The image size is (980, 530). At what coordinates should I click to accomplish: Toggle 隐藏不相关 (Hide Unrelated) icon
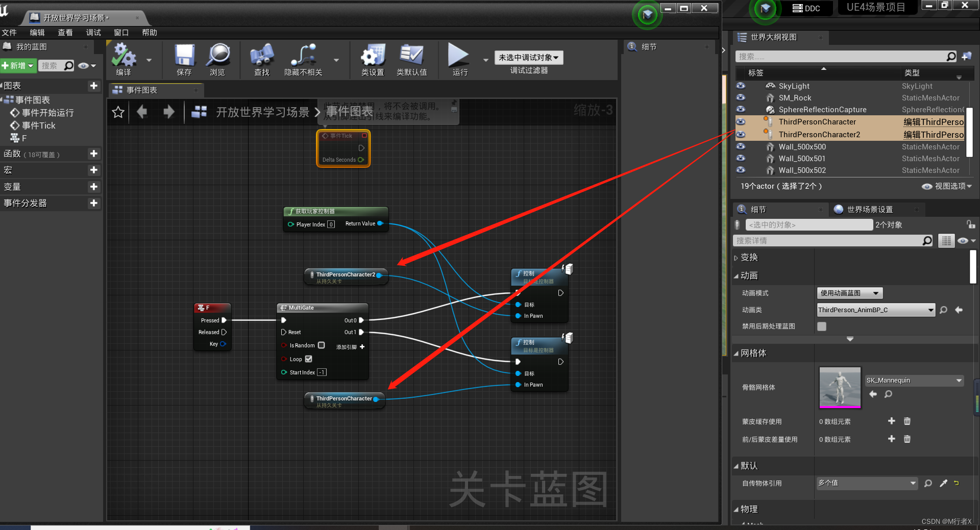(303, 55)
